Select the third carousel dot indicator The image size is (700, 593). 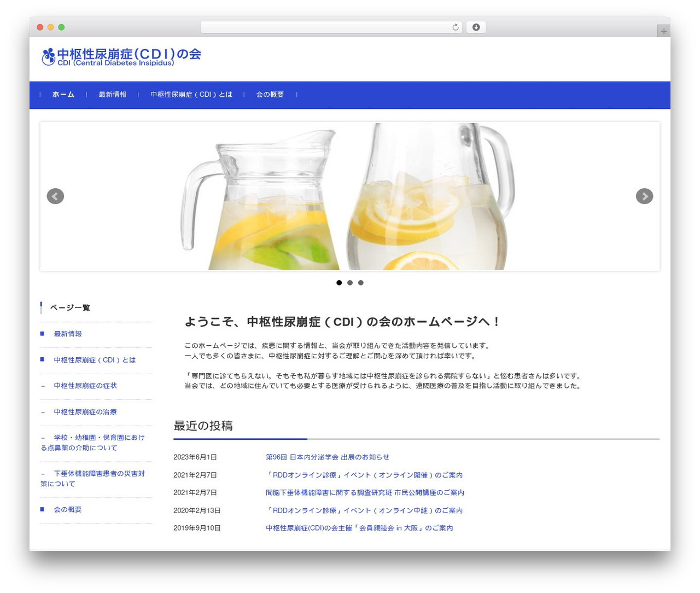click(360, 283)
